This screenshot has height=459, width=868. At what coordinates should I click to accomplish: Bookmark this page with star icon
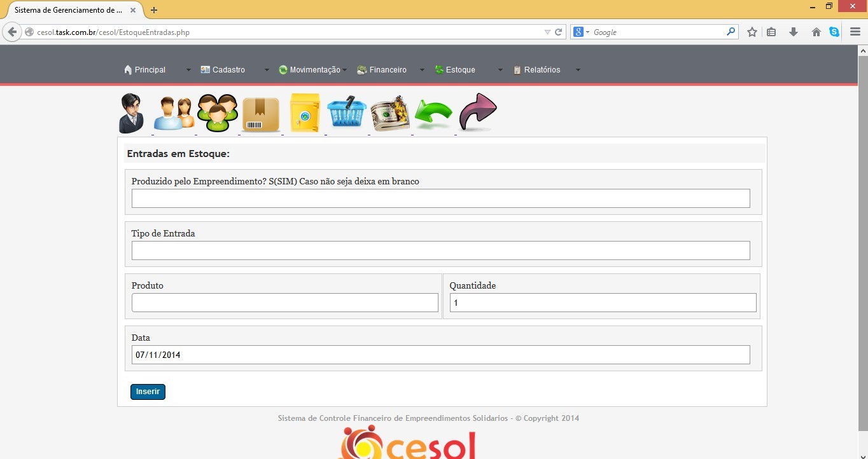coord(752,32)
